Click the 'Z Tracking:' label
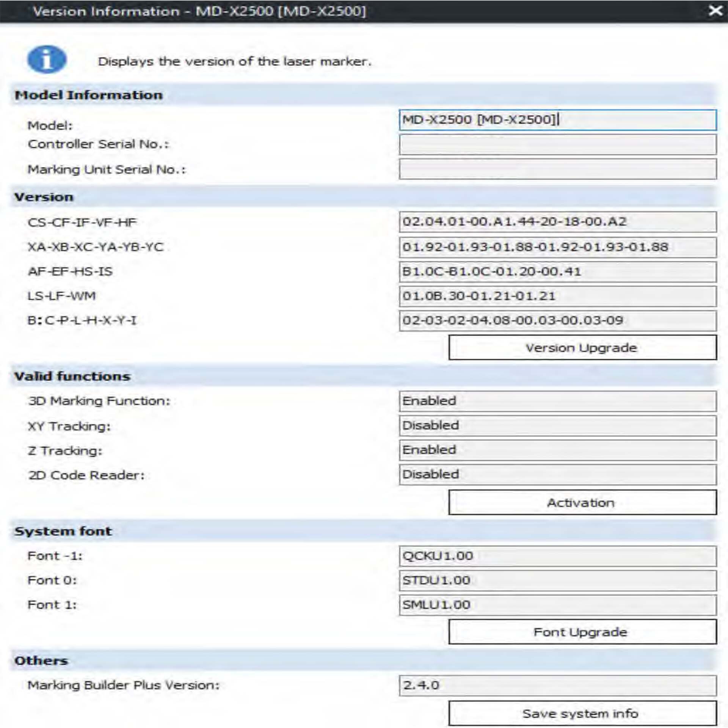Screen dimensions: 728x728 tap(65, 450)
